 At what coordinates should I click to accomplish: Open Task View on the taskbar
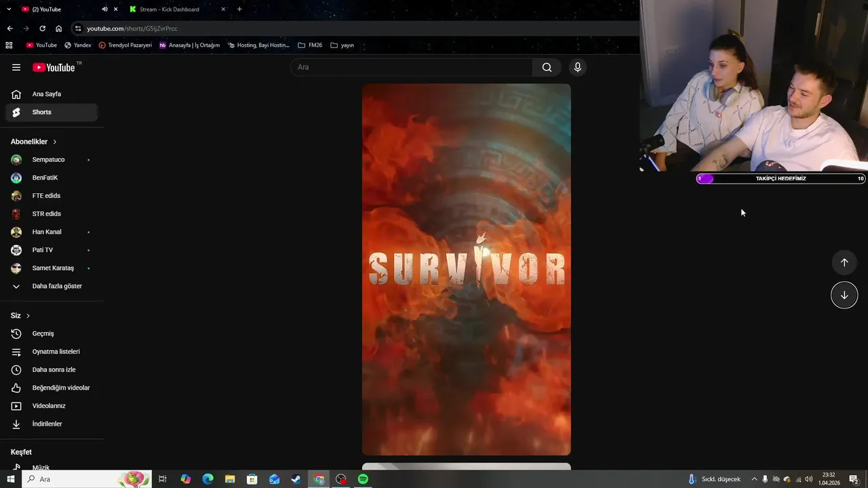(163, 479)
